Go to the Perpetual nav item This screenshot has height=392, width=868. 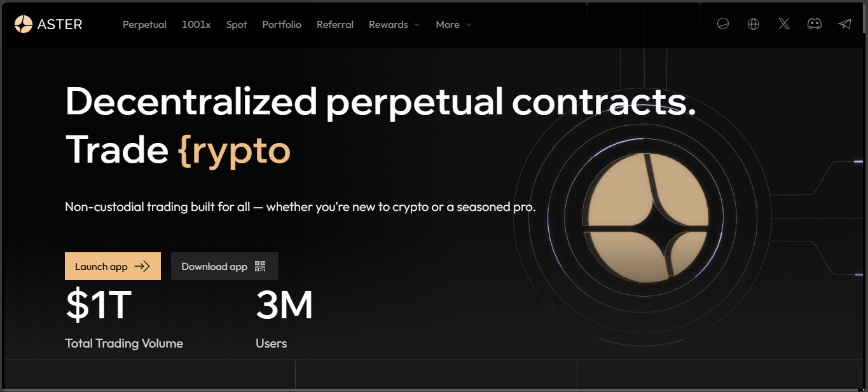point(144,25)
